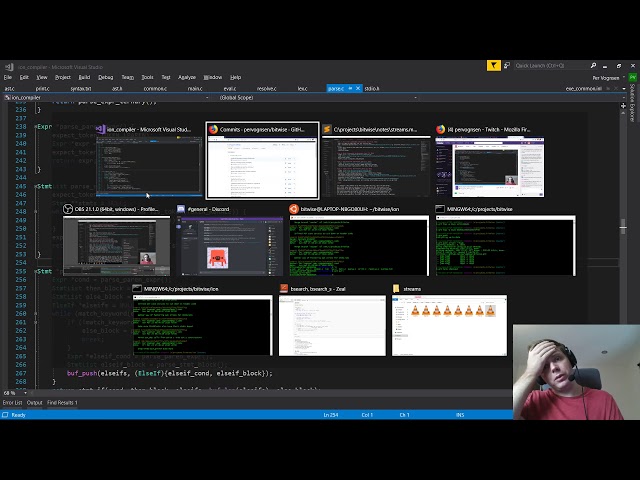This screenshot has width=640, height=480.
Task: Switch to the ast.h editor tab
Action: 117,88
